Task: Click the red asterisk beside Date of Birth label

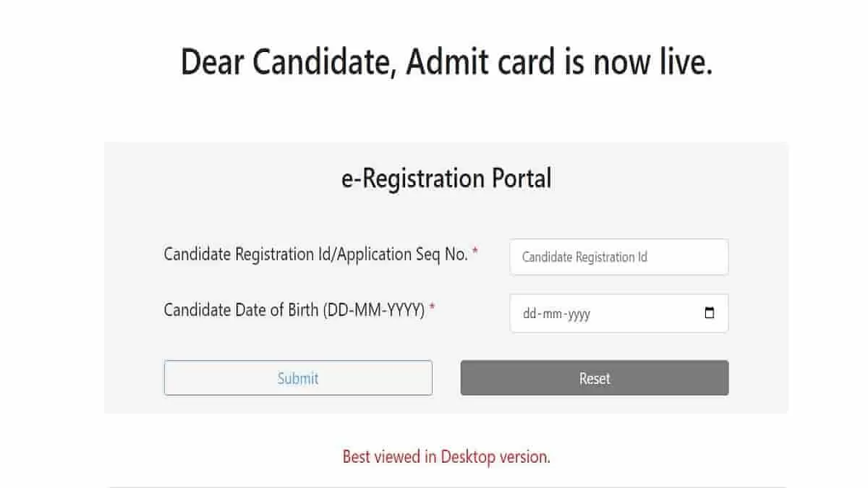Action: coord(432,309)
